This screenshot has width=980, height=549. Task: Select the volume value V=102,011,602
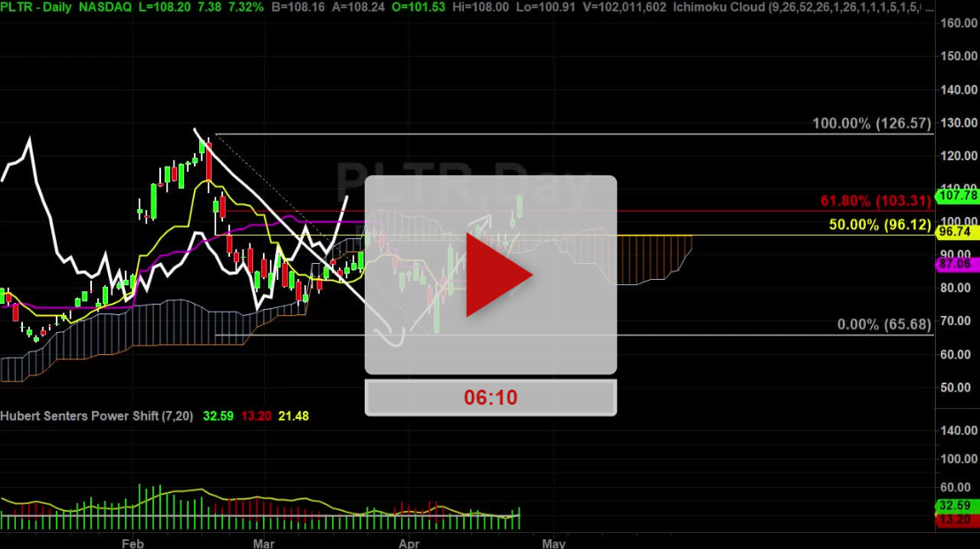[626, 7]
